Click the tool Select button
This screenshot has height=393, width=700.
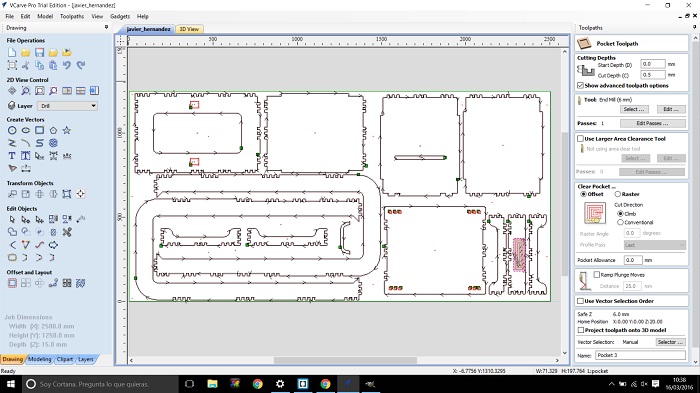click(634, 109)
